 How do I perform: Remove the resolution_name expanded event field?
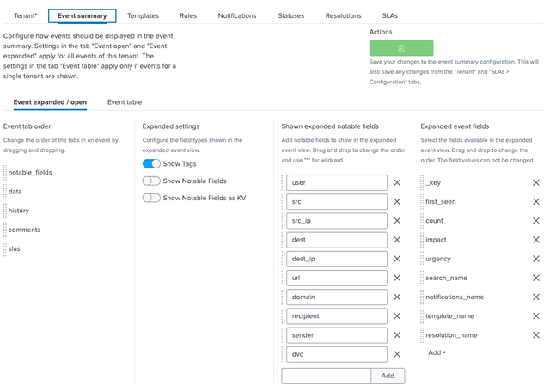tap(536, 335)
